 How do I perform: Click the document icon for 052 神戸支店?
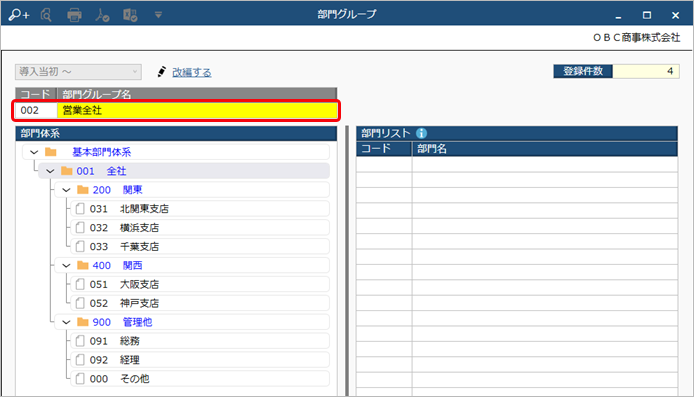point(80,303)
